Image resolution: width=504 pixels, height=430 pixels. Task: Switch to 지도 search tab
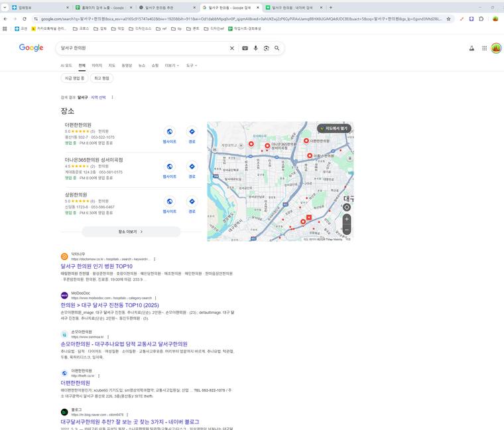pyautogui.click(x=111, y=66)
